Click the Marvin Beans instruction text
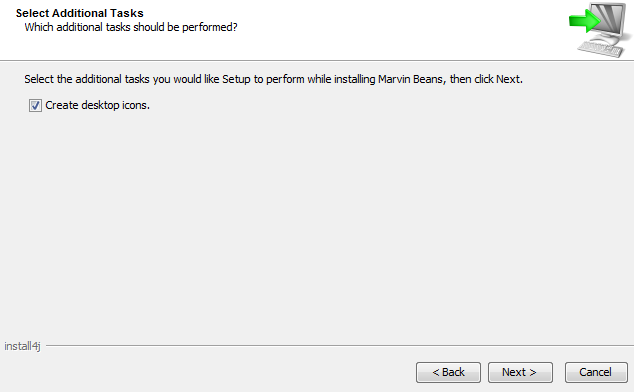This screenshot has height=392, width=634. [273, 79]
